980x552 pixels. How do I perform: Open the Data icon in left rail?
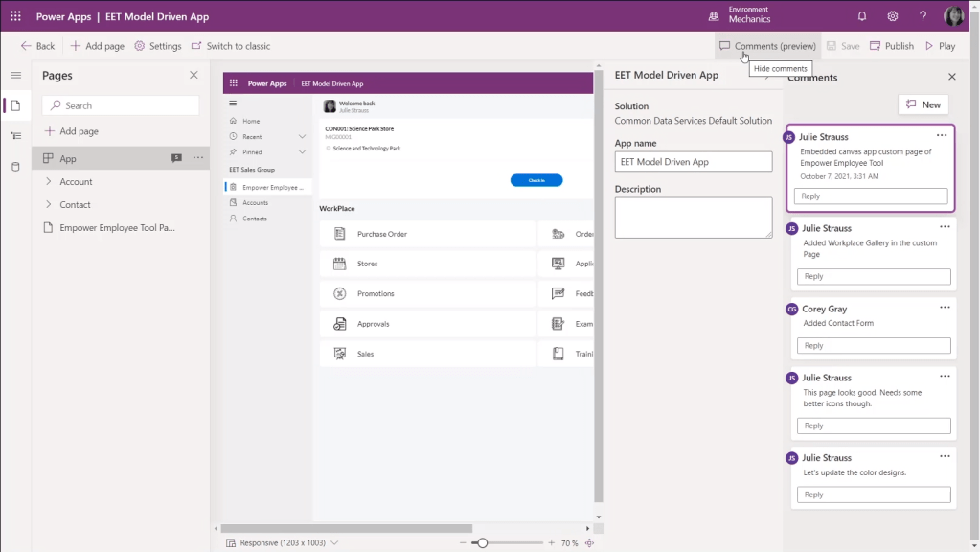[x=15, y=167]
